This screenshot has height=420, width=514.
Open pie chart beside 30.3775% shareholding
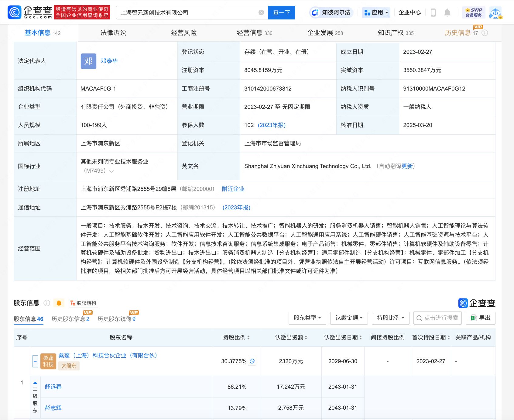pyautogui.click(x=252, y=361)
